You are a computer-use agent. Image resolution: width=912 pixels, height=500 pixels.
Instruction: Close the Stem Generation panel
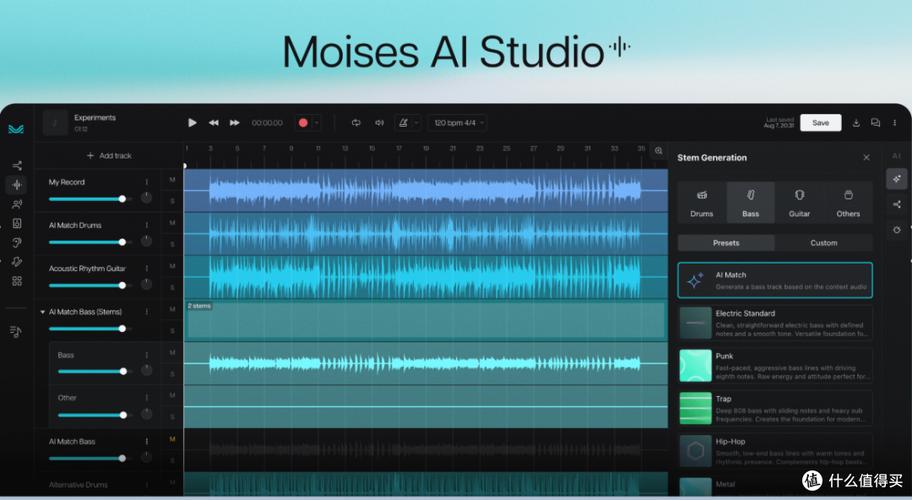tap(867, 158)
